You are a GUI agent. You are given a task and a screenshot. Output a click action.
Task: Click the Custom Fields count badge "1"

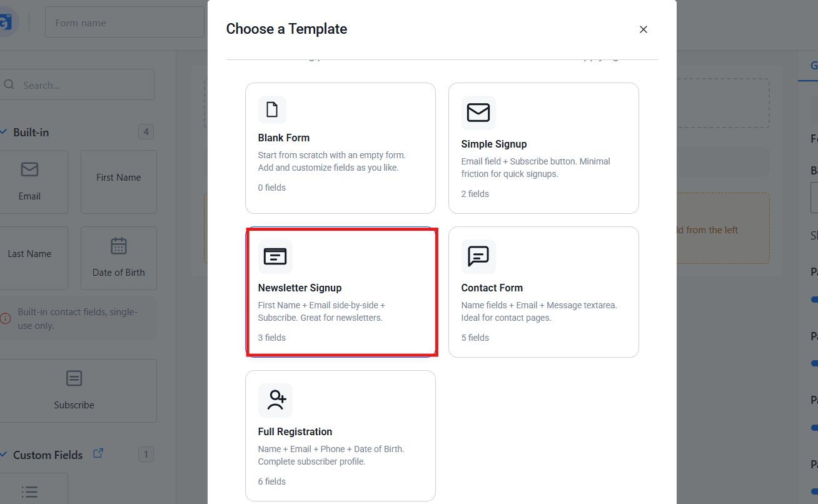tap(146, 455)
